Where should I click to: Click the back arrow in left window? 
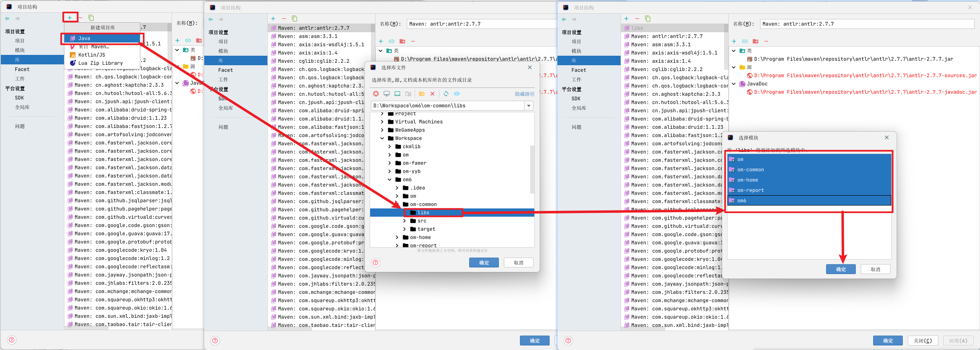coord(7,19)
